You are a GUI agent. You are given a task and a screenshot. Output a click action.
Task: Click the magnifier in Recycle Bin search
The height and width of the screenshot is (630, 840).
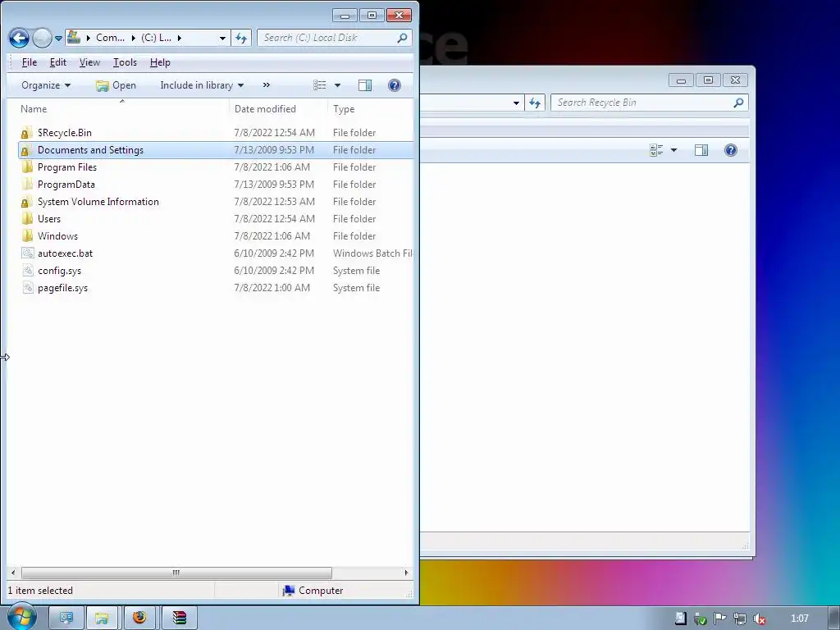(x=738, y=103)
